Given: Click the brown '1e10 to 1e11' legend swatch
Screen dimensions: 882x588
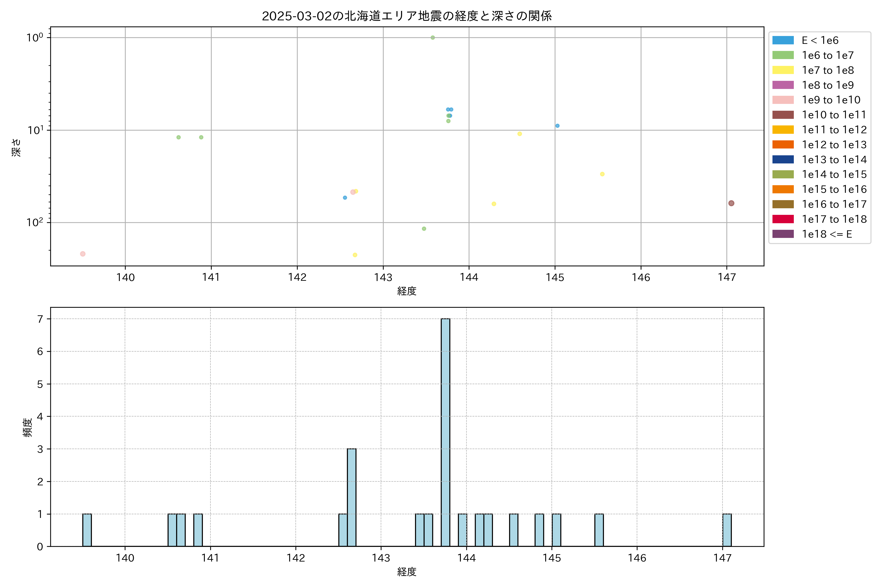Looking at the screenshot, I should click(783, 115).
